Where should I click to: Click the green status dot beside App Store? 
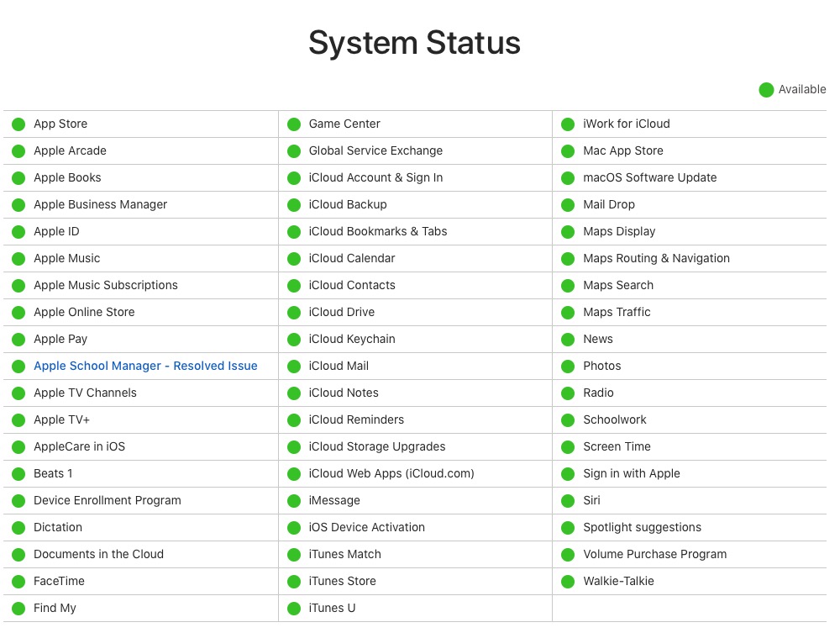18,124
